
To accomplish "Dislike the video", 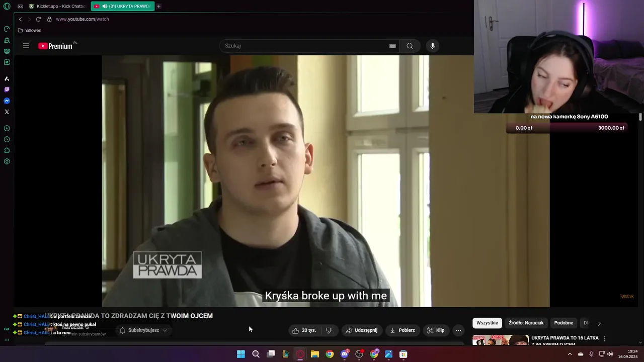I will tap(329, 330).
